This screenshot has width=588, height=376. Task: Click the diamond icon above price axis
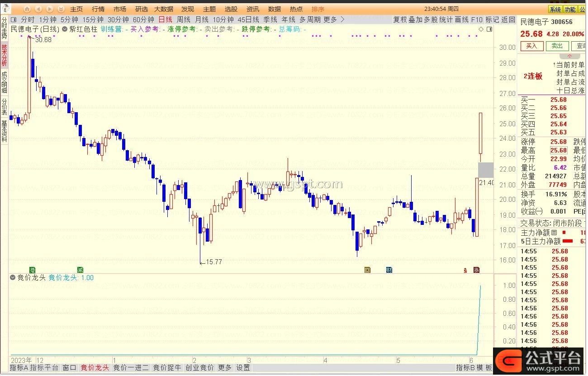(x=481, y=29)
